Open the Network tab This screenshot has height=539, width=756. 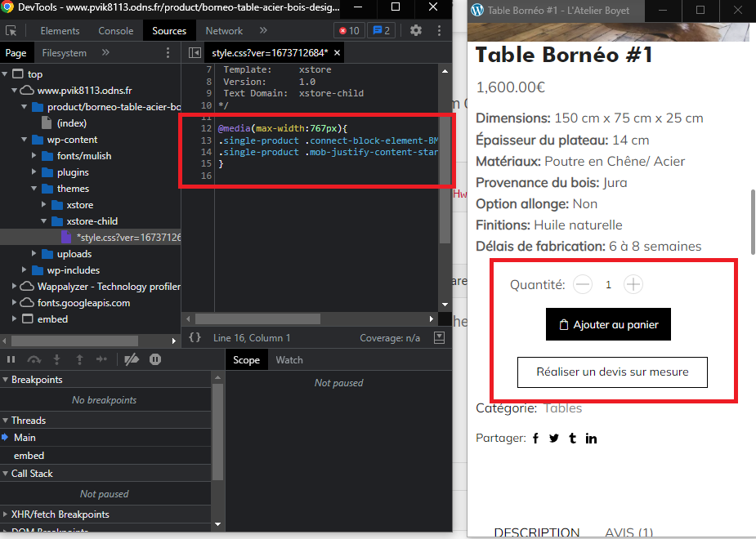[x=224, y=31]
